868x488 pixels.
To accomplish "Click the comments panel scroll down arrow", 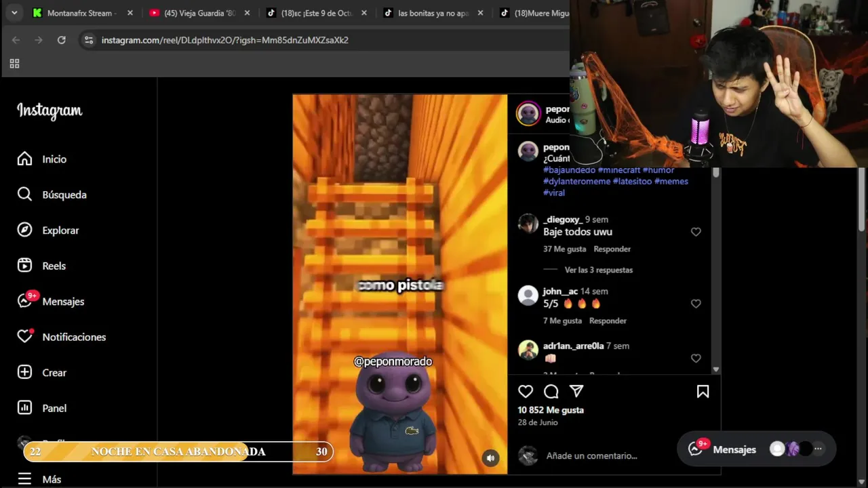I will tap(716, 369).
